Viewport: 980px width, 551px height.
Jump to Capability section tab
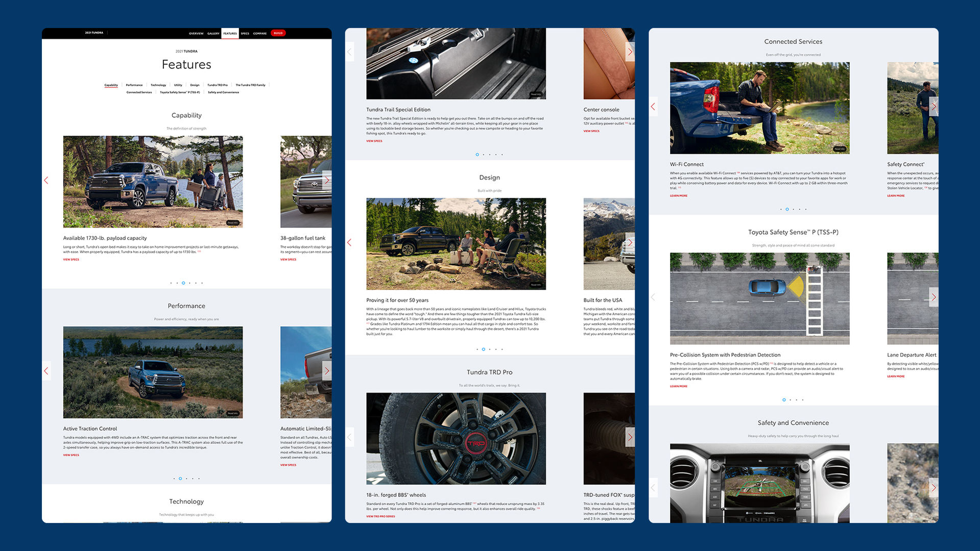pos(111,85)
